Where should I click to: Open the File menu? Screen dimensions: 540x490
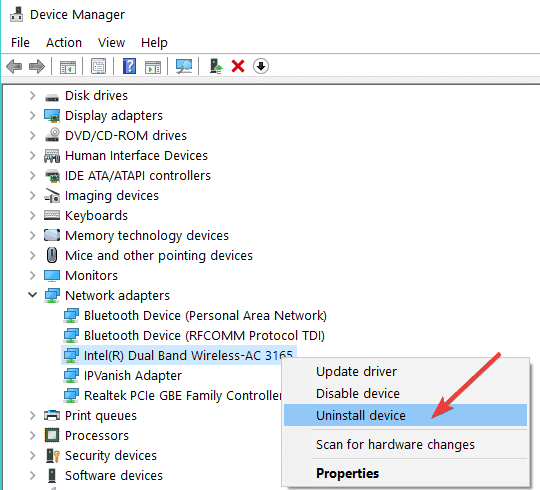click(x=20, y=43)
